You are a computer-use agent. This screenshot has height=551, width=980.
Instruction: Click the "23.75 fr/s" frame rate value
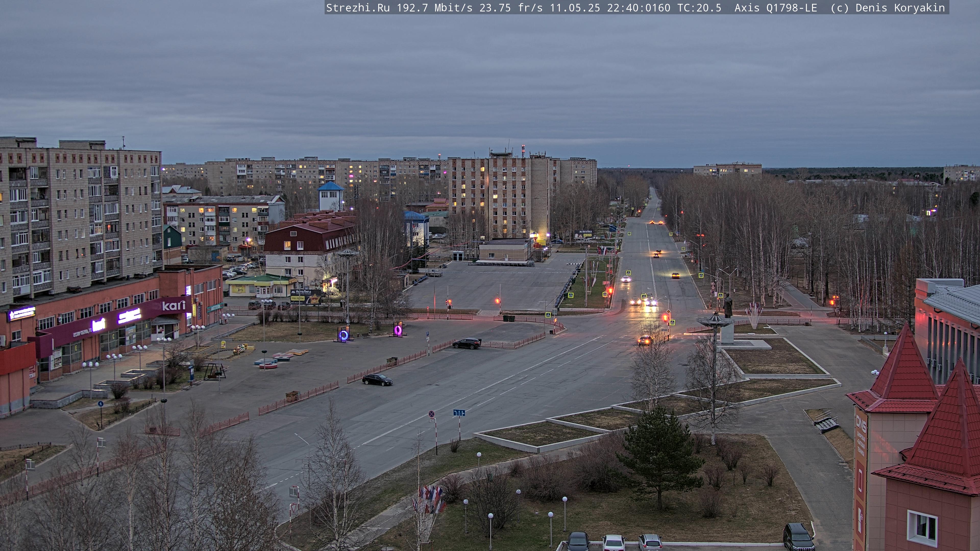pos(511,8)
